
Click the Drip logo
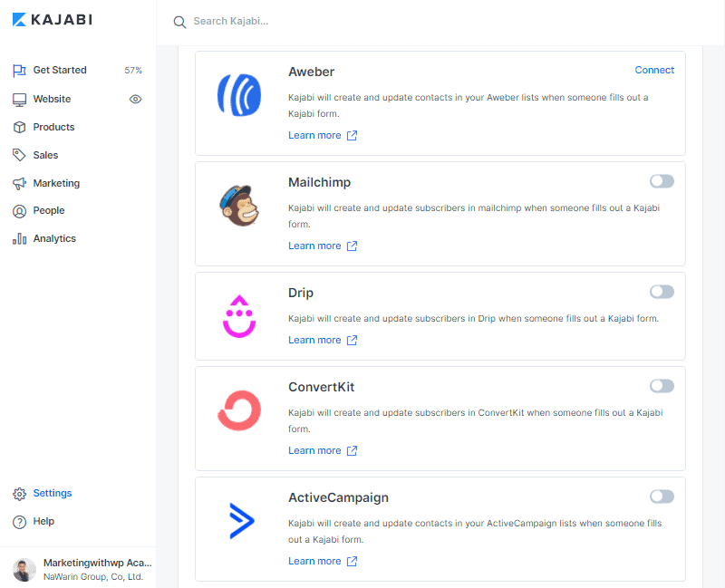pyautogui.click(x=239, y=316)
